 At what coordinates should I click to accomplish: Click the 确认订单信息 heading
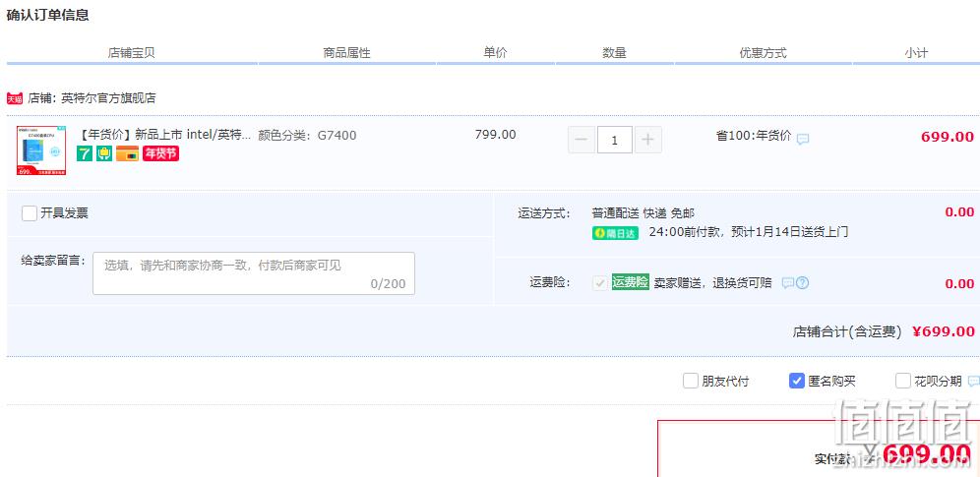47,16
